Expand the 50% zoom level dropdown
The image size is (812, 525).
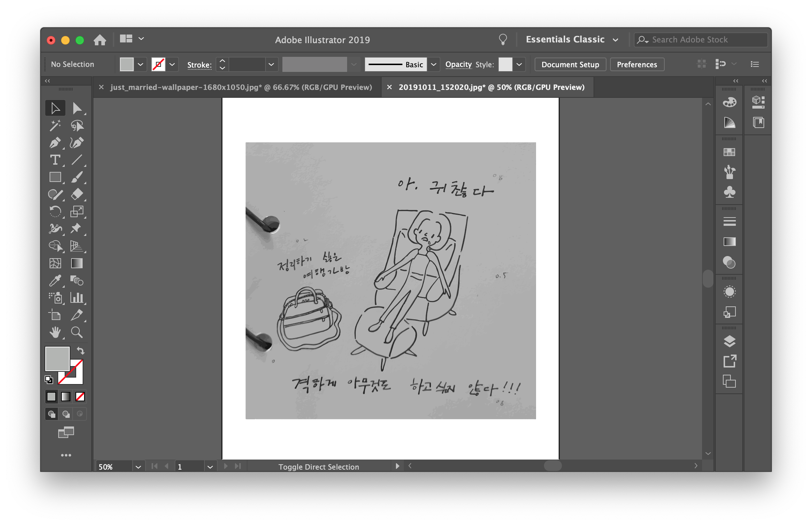(138, 467)
